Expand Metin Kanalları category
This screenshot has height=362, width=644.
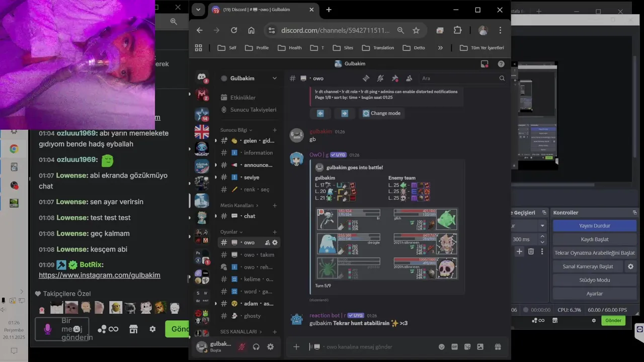point(239,206)
